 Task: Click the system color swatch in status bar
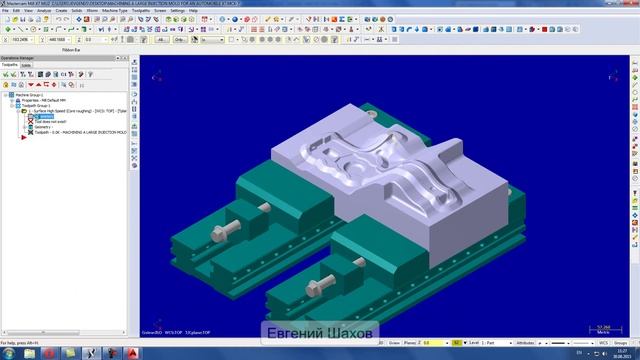pos(456,343)
